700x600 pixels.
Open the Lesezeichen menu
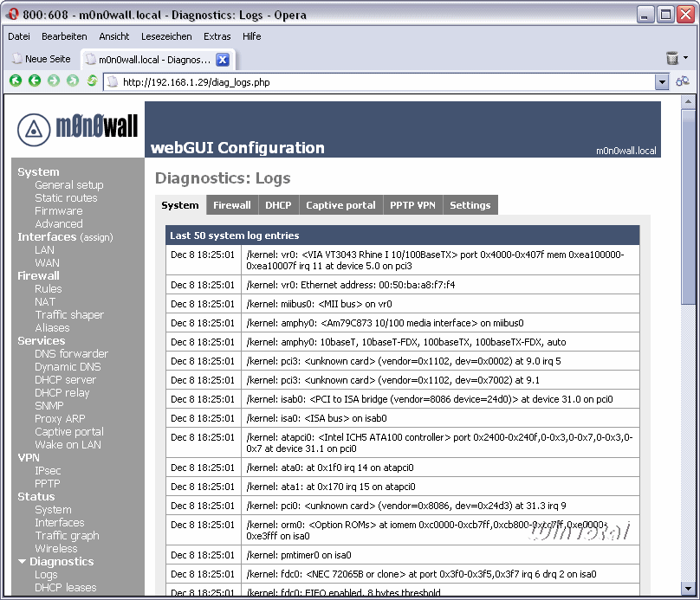click(166, 36)
